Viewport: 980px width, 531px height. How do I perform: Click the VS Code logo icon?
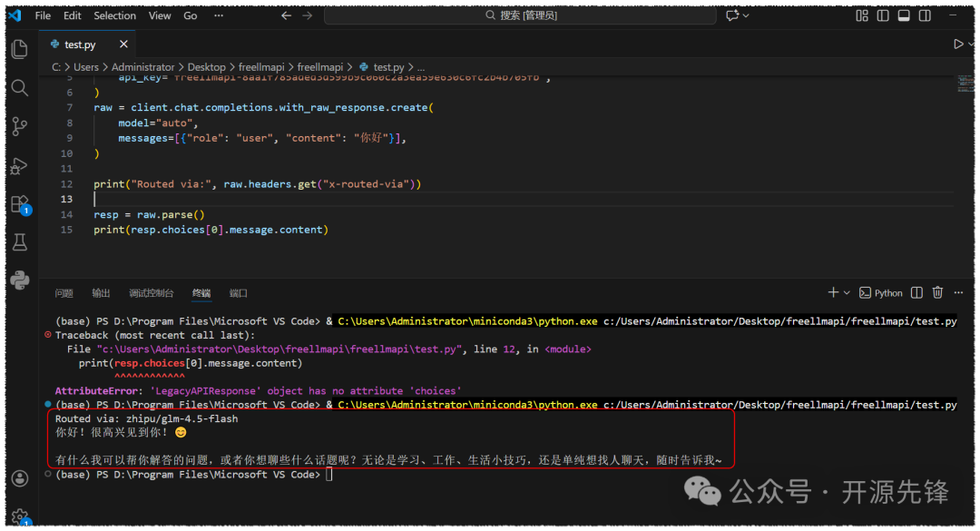tap(15, 15)
